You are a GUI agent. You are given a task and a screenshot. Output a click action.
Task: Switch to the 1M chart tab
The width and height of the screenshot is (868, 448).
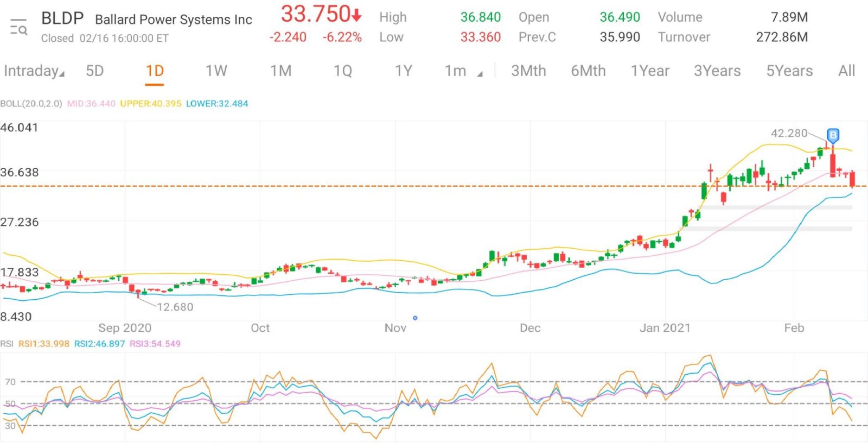click(281, 71)
